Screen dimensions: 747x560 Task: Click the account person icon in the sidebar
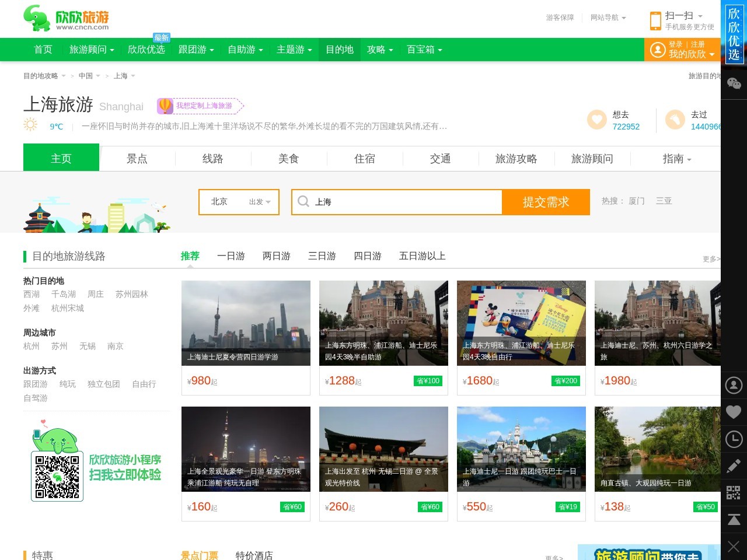734,386
